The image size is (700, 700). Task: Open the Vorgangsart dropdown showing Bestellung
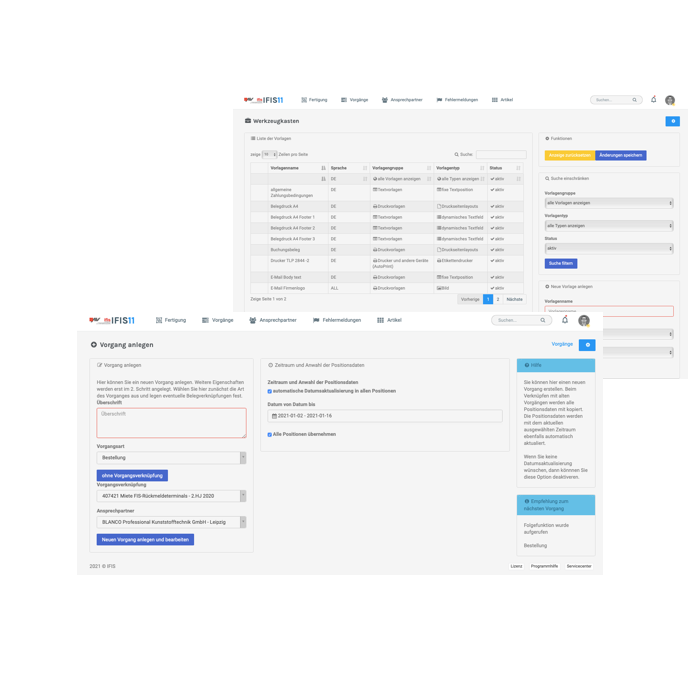click(x=170, y=457)
